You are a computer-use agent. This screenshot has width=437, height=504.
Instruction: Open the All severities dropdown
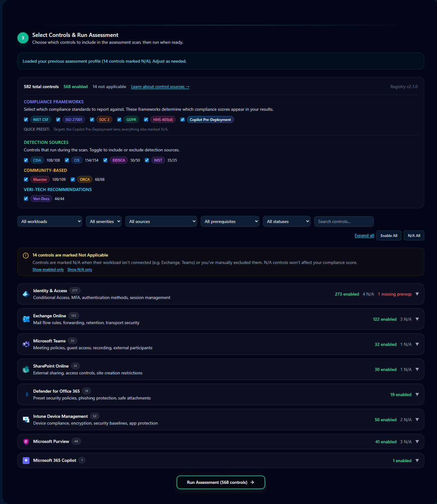click(104, 221)
